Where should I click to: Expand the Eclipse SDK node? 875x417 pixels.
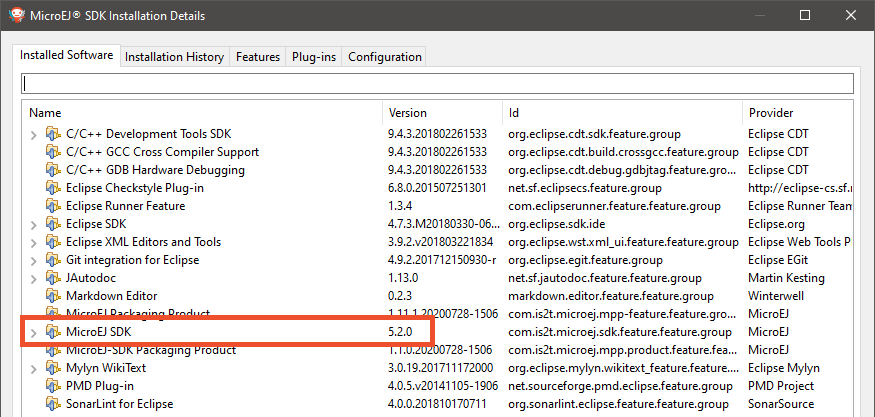(x=34, y=225)
